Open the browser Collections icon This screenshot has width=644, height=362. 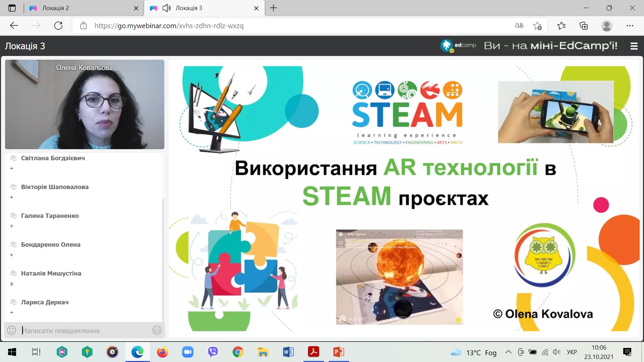(x=583, y=26)
